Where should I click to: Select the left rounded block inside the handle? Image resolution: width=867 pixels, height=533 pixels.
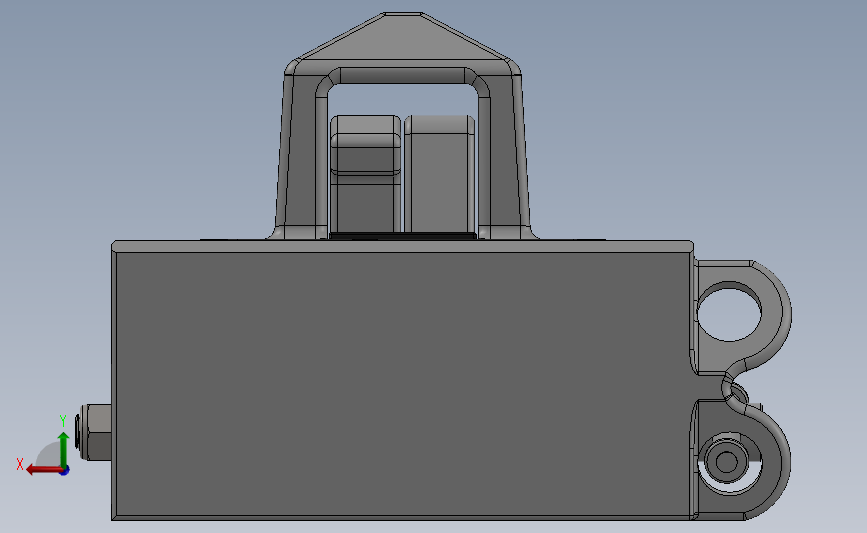(365, 174)
